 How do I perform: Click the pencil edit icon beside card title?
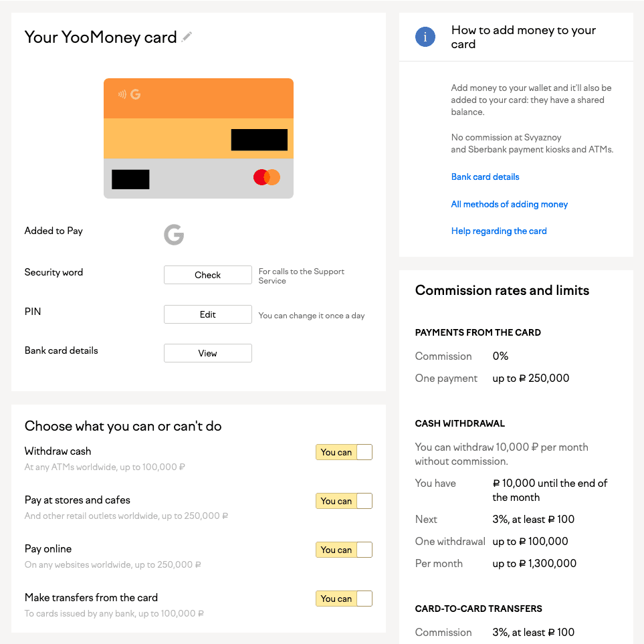tap(187, 37)
